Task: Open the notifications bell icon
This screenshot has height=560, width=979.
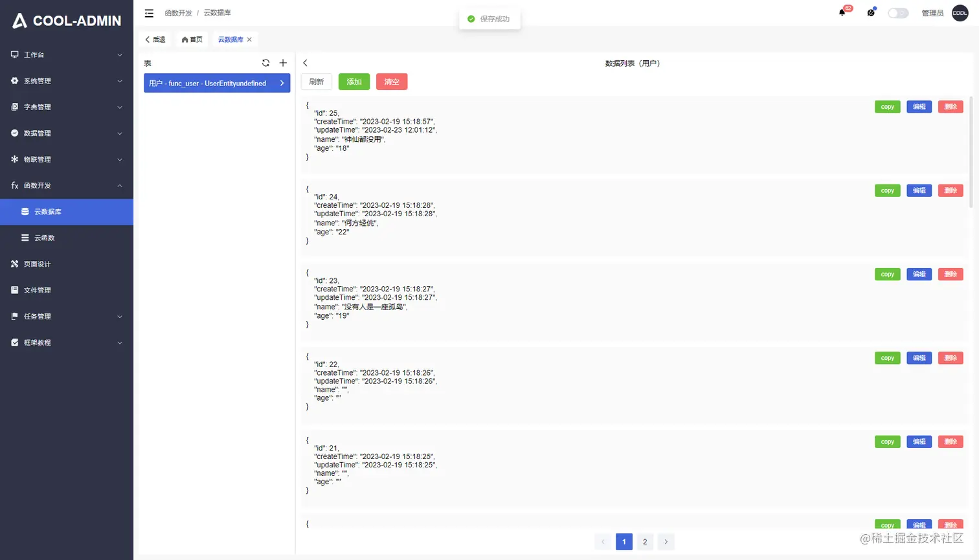Action: pos(842,12)
